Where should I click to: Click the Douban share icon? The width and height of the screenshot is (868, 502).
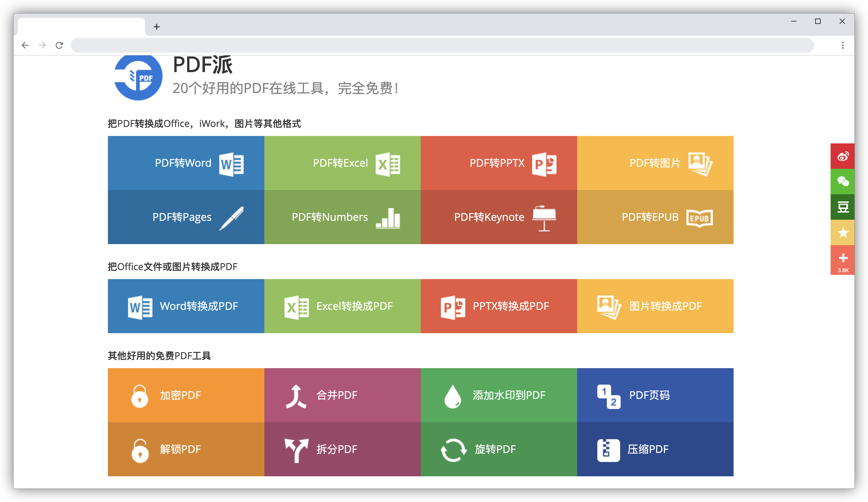(843, 207)
